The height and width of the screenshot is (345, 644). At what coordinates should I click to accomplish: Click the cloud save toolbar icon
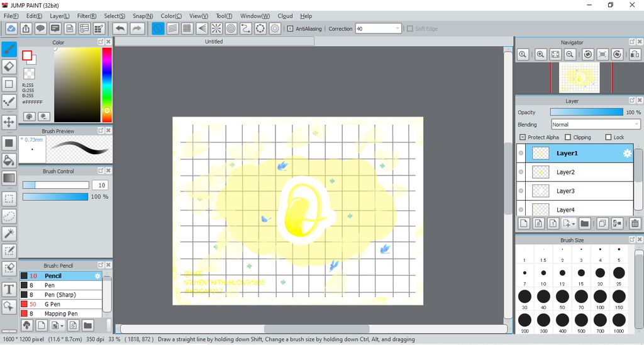11,28
